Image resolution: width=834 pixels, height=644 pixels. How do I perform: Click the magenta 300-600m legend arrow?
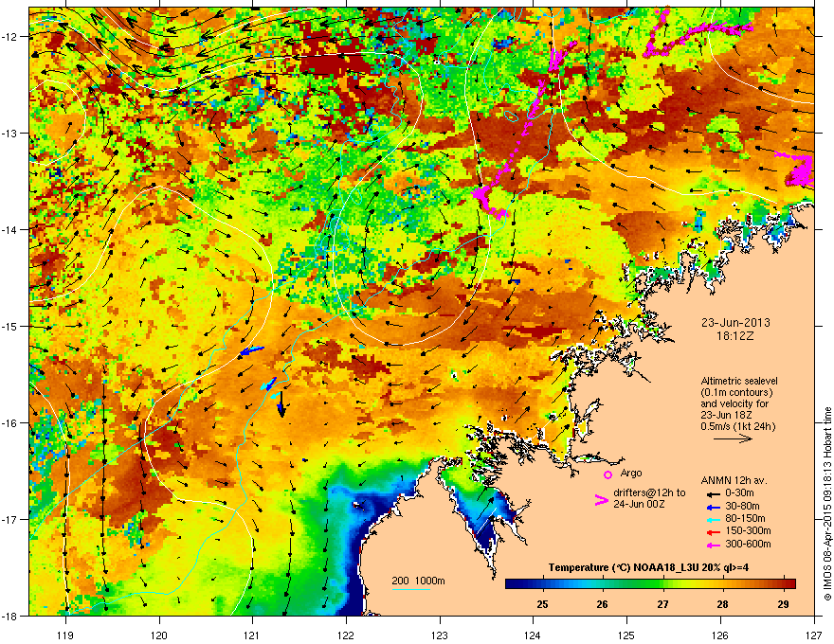pyautogui.click(x=713, y=545)
